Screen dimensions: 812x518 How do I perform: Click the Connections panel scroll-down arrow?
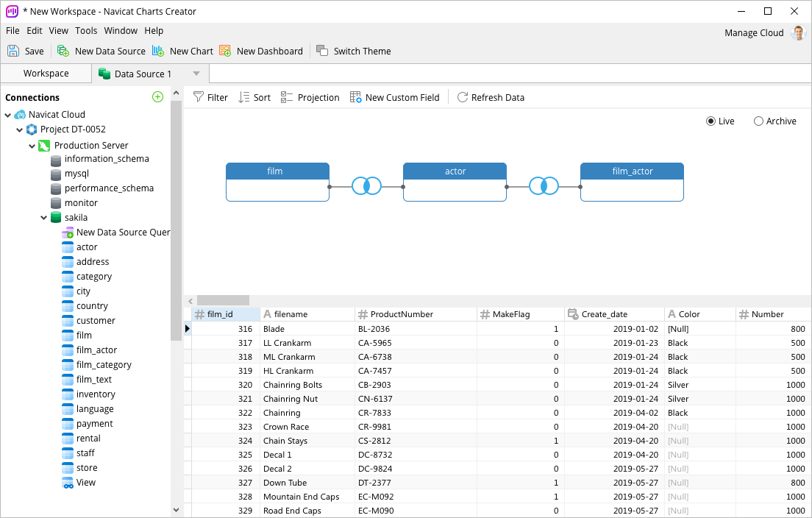coord(176,510)
